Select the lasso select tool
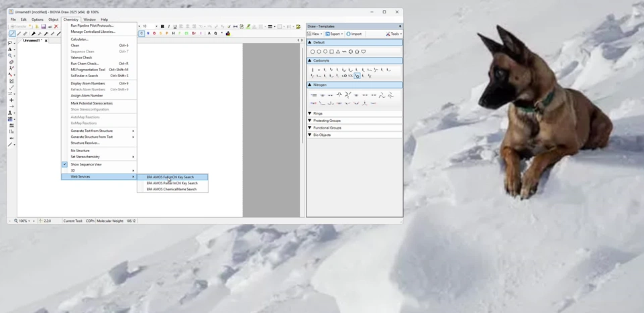644x313 pixels. coord(11,42)
